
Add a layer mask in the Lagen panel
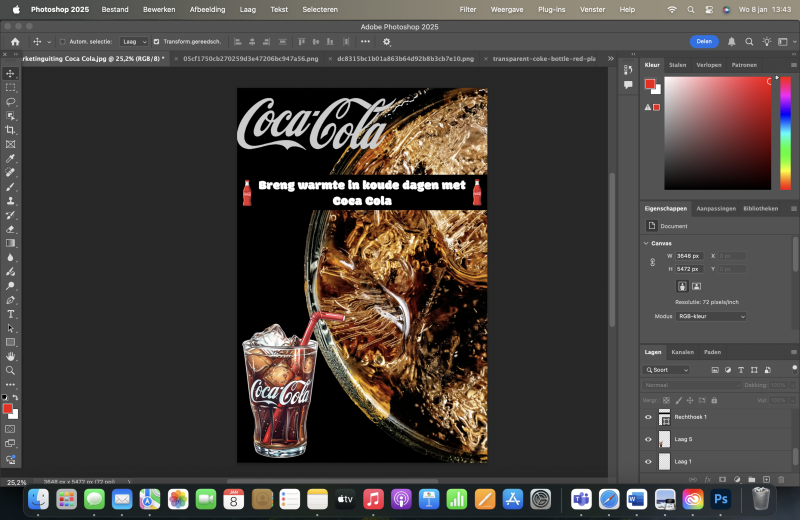pos(722,480)
